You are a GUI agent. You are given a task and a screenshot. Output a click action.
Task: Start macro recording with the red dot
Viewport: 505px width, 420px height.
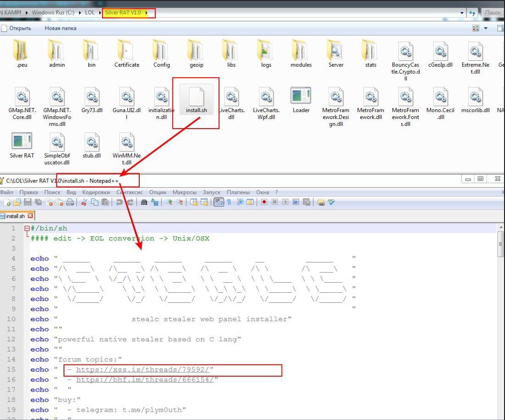(264, 202)
